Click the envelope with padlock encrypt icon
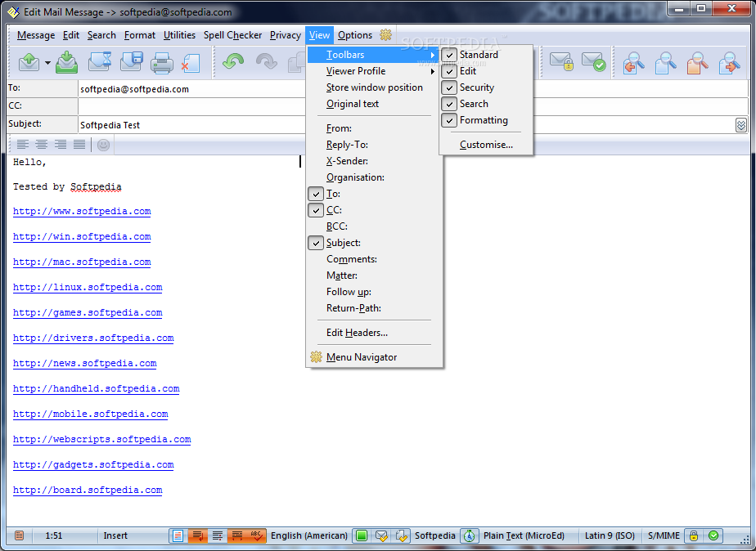The width and height of the screenshot is (756, 551). 562,63
